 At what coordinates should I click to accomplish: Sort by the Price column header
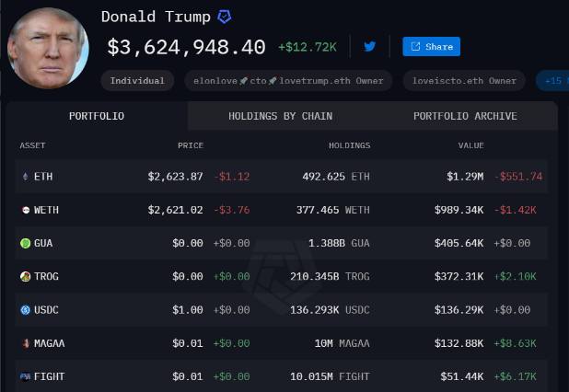pyautogui.click(x=191, y=145)
